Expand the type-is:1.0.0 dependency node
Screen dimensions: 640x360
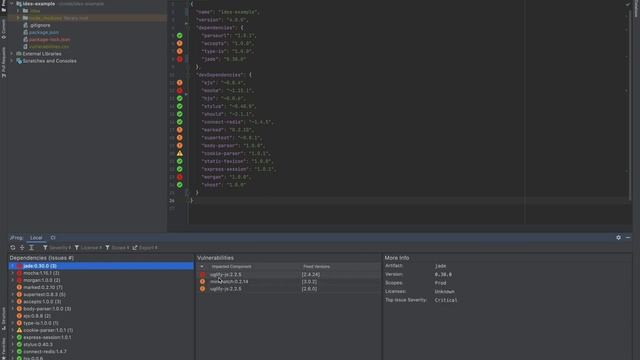point(13,323)
